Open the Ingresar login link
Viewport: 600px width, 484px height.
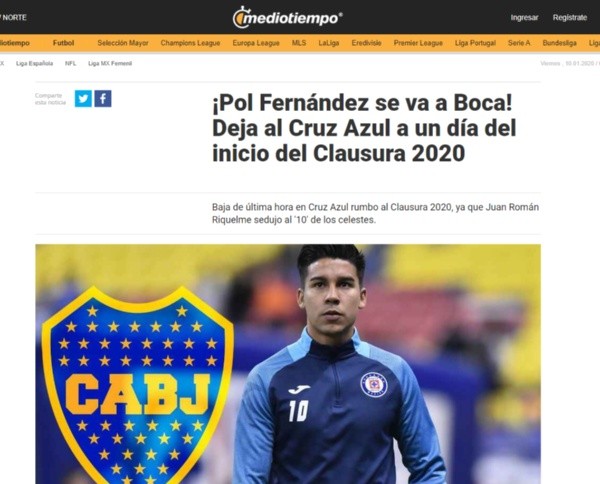tap(524, 18)
